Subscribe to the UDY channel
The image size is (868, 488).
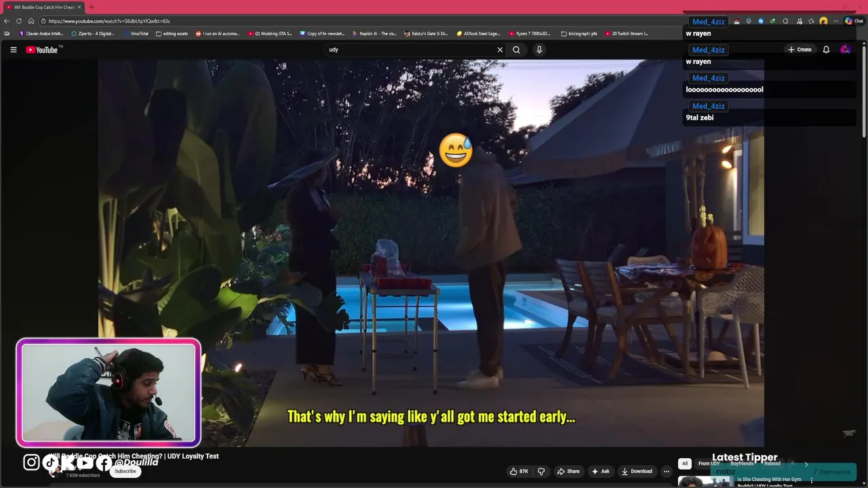125,471
